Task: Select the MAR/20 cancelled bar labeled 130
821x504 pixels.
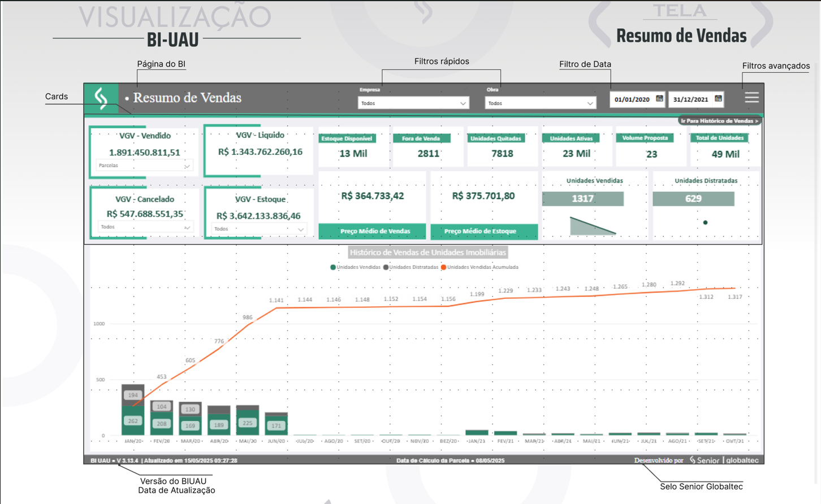Action: click(x=191, y=410)
